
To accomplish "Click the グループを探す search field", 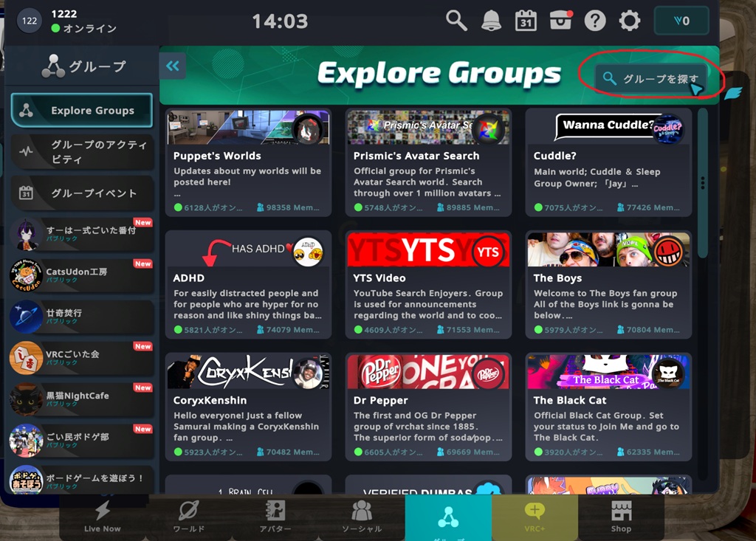I will click(651, 78).
